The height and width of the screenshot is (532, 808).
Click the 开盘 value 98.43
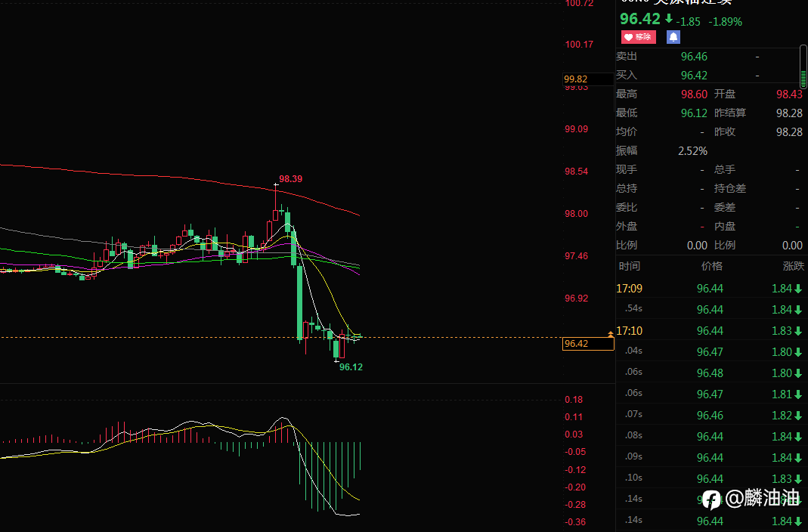(789, 94)
